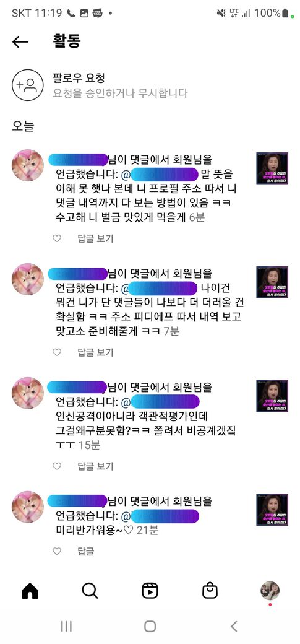Expand 답글 보기 under the 15분 comment

point(96,466)
